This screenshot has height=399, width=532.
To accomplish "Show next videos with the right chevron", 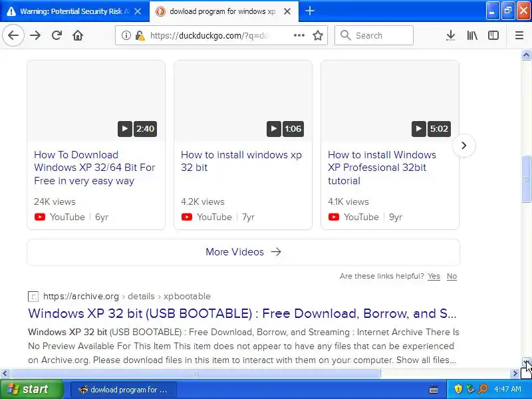I will [x=464, y=146].
